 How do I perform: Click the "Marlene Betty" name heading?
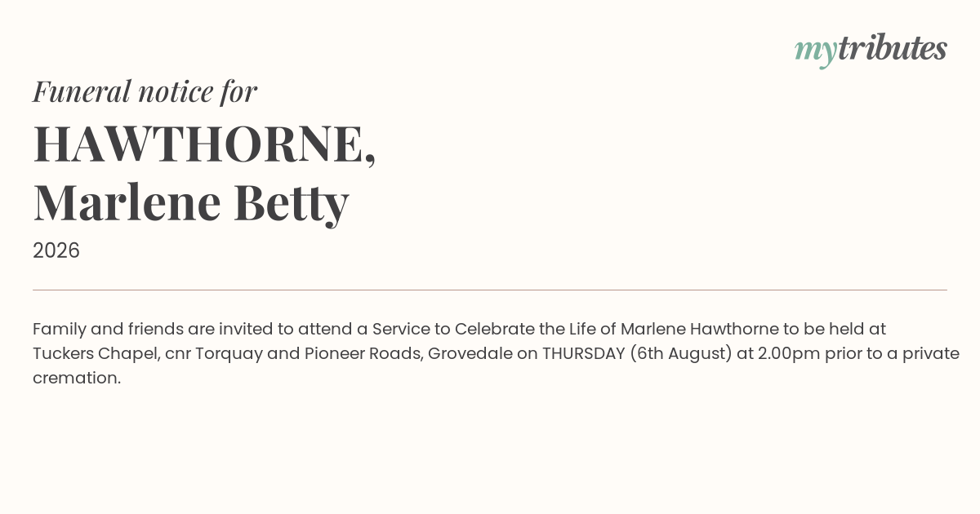tap(191, 202)
